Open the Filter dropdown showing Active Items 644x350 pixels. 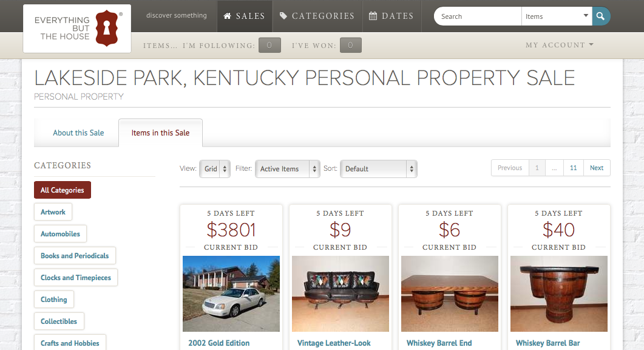click(287, 168)
